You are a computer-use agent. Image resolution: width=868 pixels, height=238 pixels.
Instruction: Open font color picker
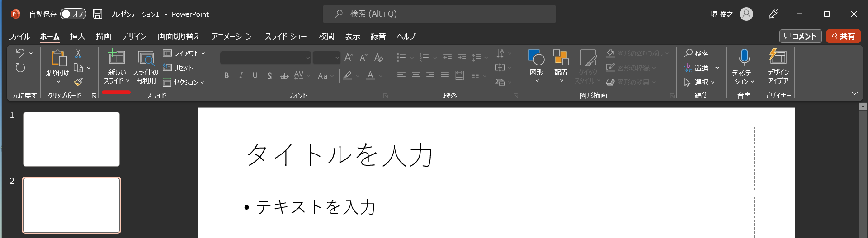click(x=370, y=76)
